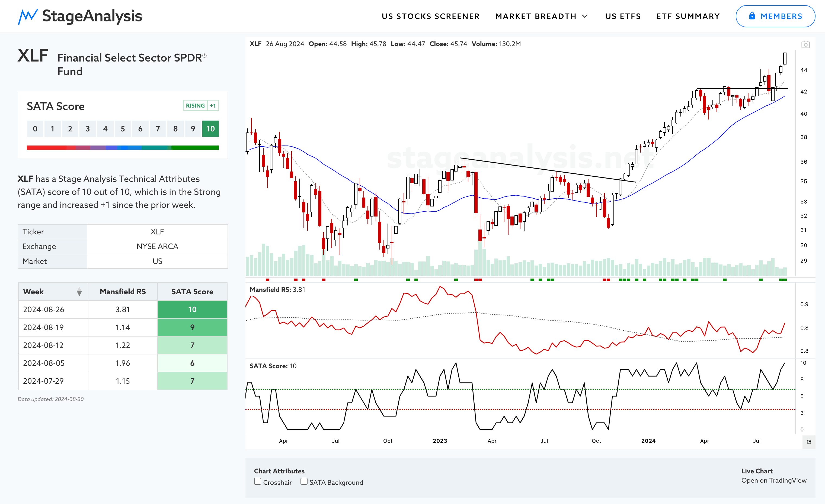Click the Chart Attributes heading

(x=279, y=471)
